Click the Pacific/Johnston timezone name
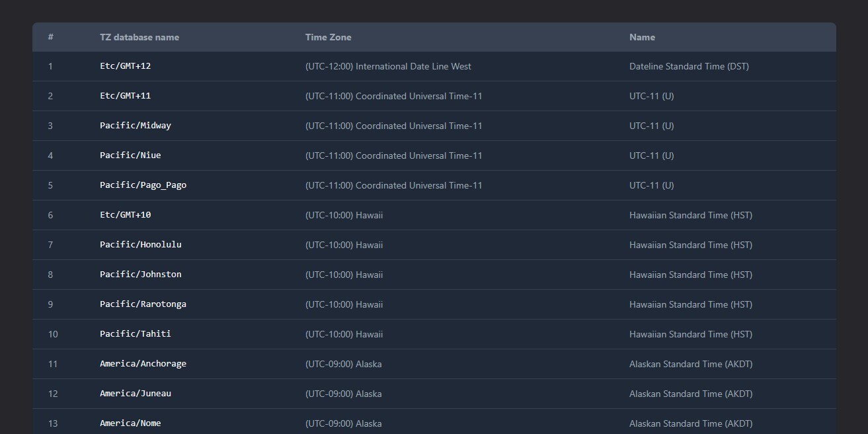The width and height of the screenshot is (868, 434). pos(141,275)
